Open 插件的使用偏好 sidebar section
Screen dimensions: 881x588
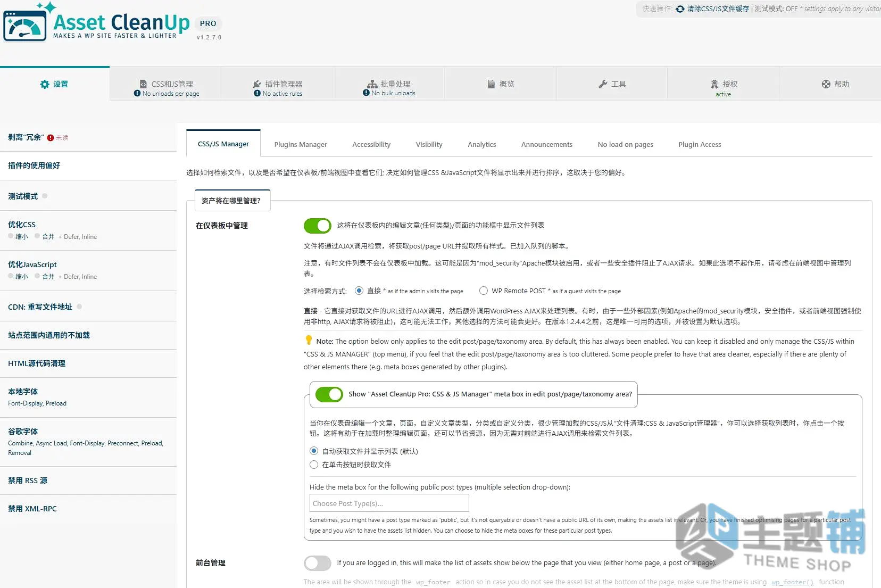click(88, 165)
